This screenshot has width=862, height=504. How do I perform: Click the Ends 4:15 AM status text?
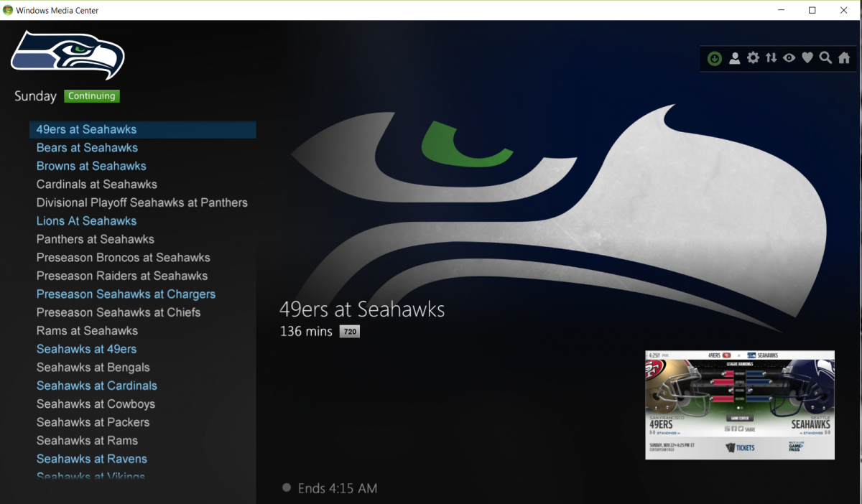(x=338, y=488)
